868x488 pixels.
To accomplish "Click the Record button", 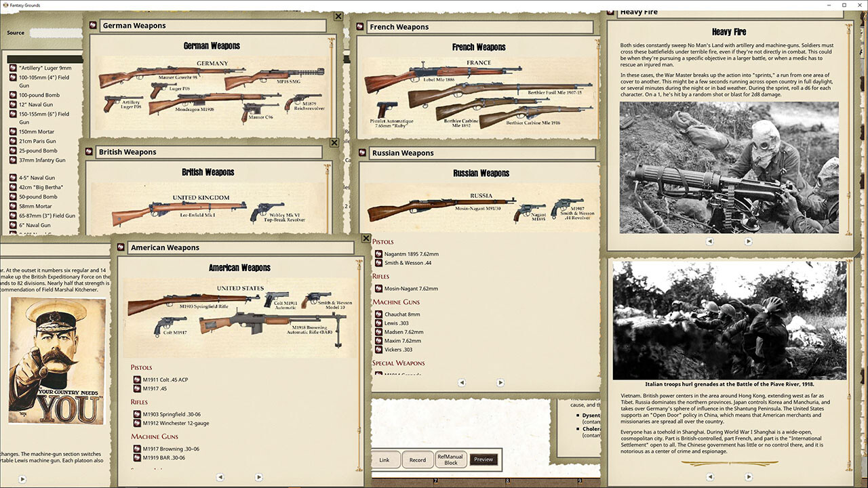I will (x=417, y=459).
